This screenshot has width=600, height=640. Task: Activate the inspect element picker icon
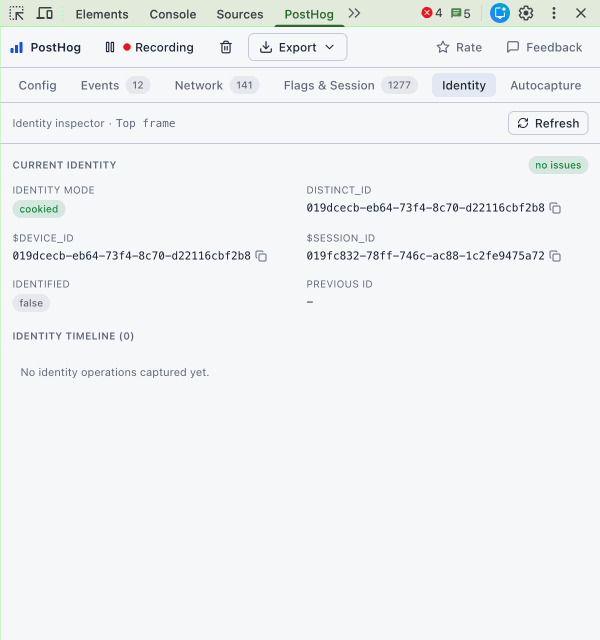(x=17, y=13)
